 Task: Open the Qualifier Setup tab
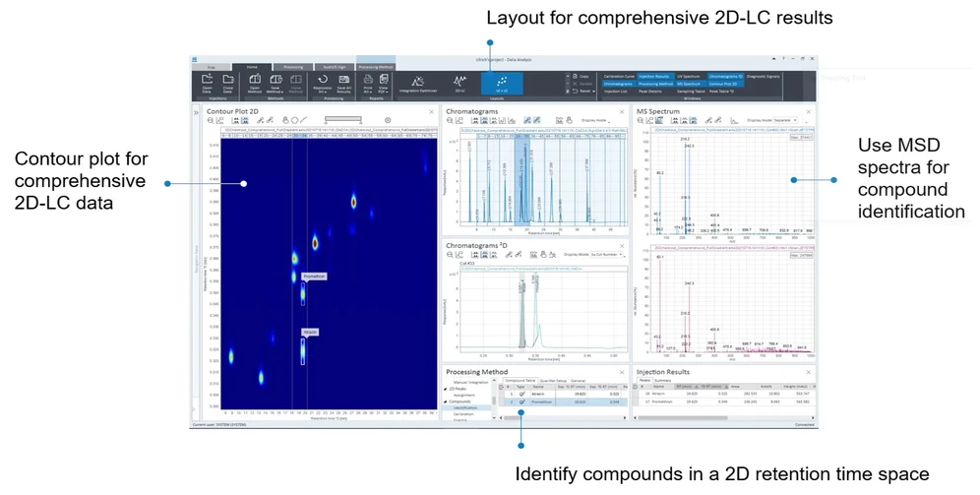[x=553, y=380]
